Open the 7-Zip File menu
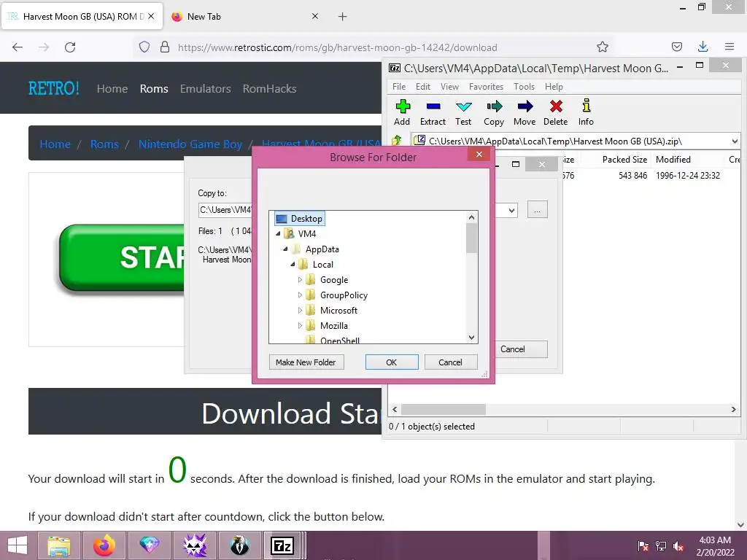Screen dimensions: 747x560 [399, 87]
